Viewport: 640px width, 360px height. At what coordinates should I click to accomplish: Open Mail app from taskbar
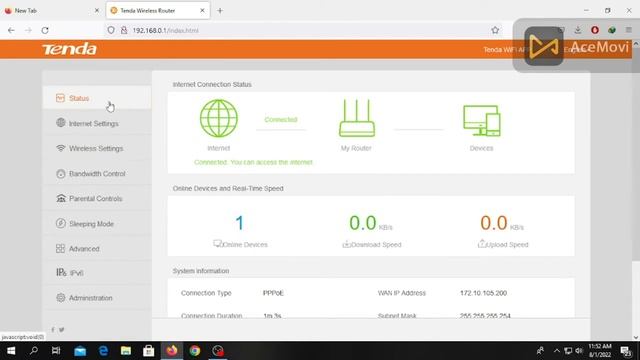80,351
